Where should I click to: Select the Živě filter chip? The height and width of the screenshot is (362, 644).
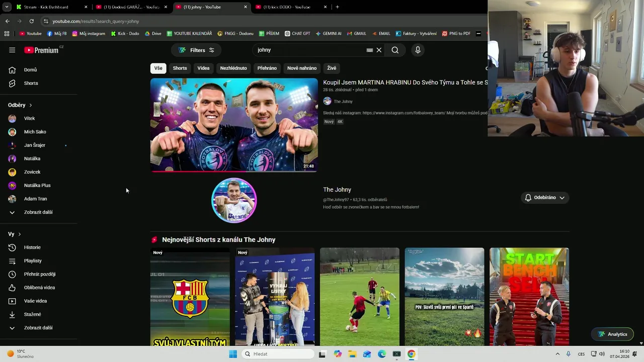point(332,68)
